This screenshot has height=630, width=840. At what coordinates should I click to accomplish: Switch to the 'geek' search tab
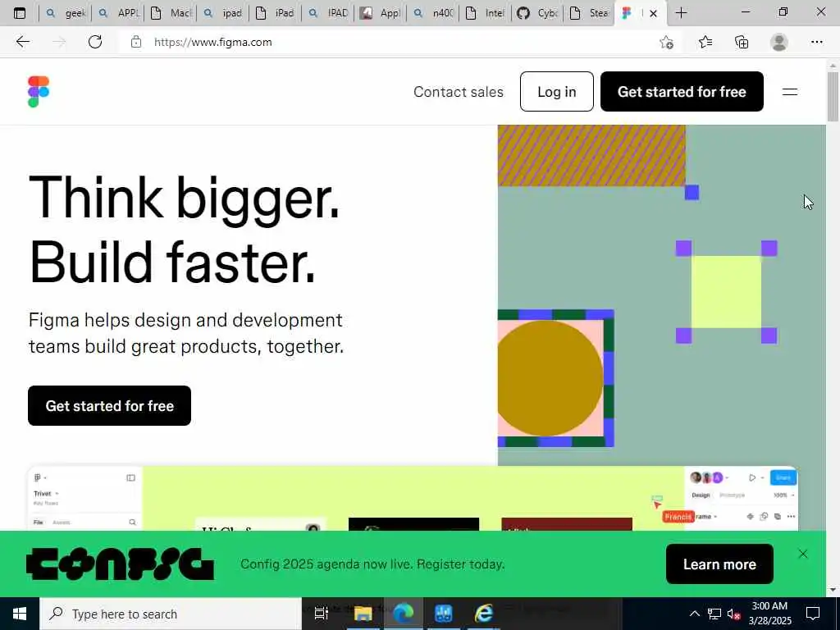(x=66, y=13)
